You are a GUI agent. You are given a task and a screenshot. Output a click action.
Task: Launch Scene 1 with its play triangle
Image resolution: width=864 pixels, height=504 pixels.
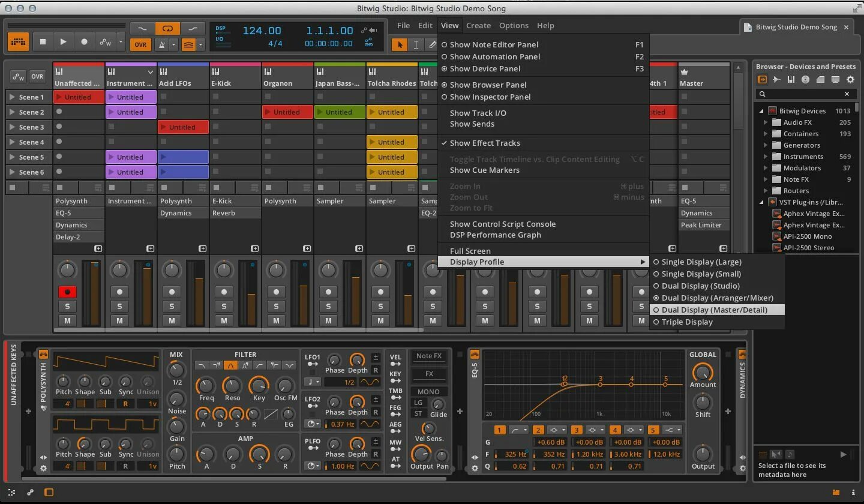point(12,97)
